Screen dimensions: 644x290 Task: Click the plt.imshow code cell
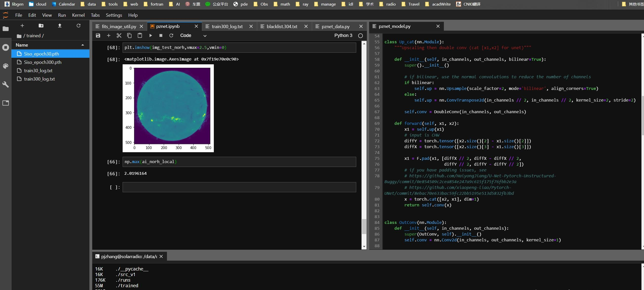(239, 48)
